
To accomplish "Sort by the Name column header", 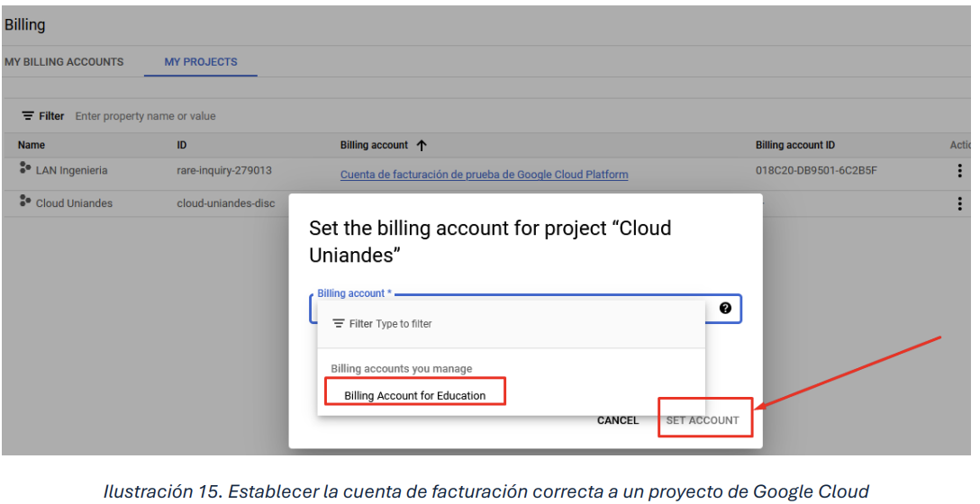I will pyautogui.click(x=32, y=145).
